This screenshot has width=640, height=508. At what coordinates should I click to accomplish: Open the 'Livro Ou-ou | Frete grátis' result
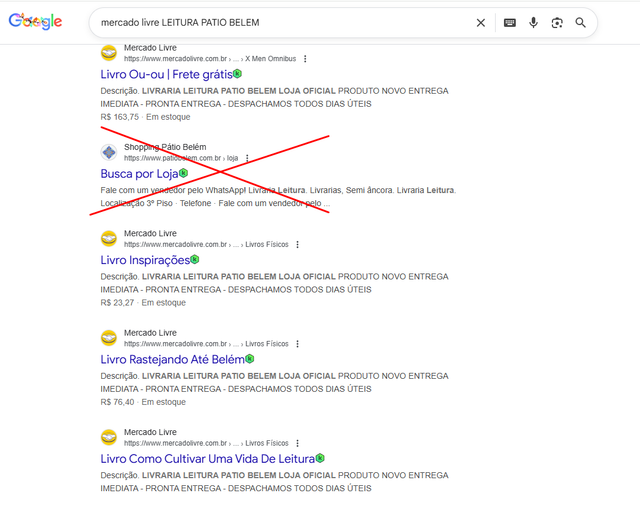tap(167, 74)
